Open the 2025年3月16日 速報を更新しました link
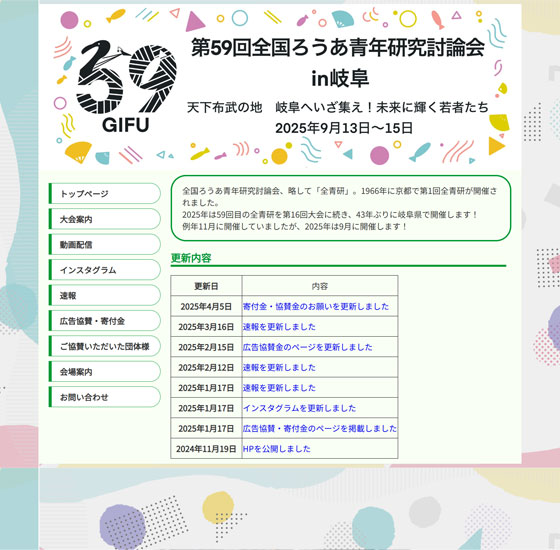Screen dimensions: 560x550 (x=279, y=327)
